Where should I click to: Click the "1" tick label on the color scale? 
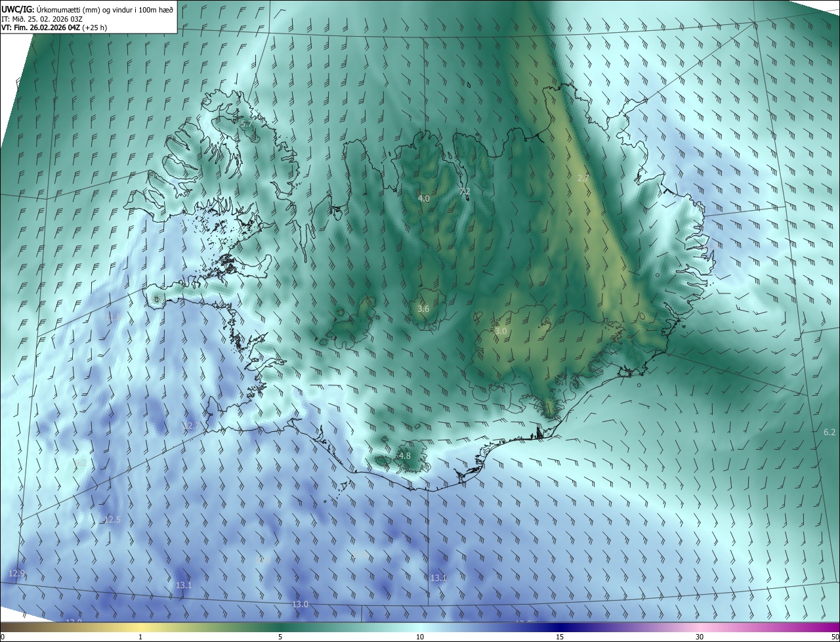tap(140, 637)
